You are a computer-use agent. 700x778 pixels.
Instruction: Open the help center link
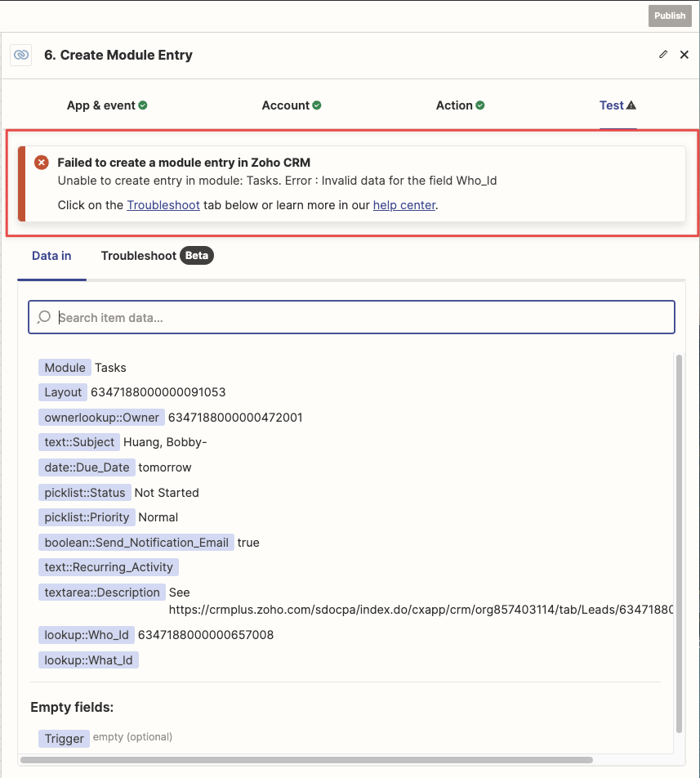coord(404,205)
